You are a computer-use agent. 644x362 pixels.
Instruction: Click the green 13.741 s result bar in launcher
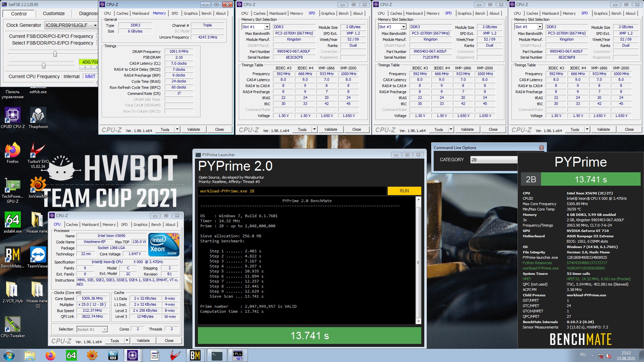pyautogui.click(x=309, y=336)
